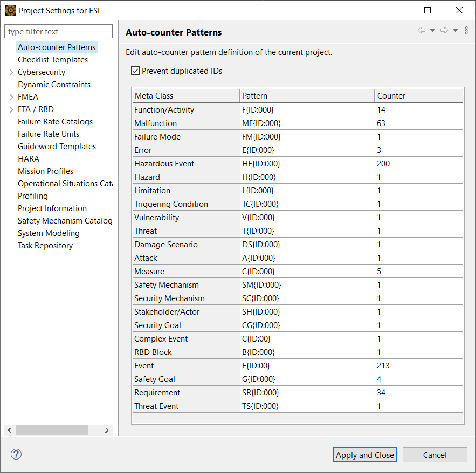
Task: Toggle Prevent duplicated IDs checkbox
Action: point(135,71)
